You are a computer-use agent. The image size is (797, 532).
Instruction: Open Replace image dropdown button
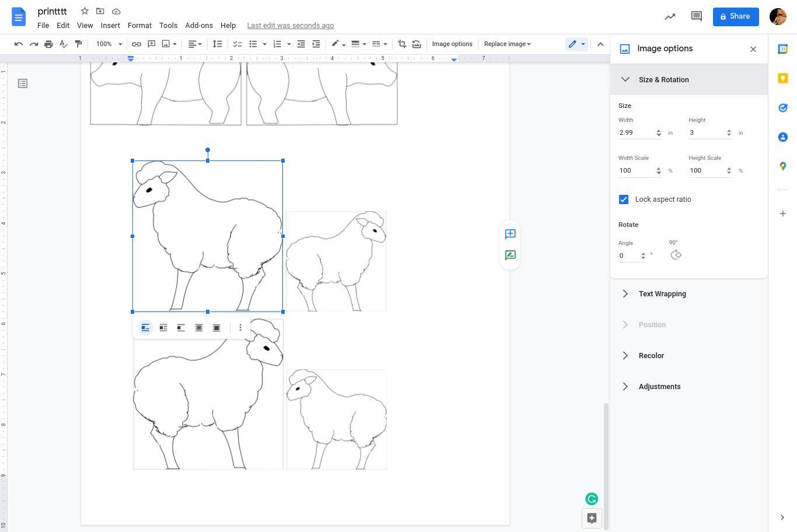click(508, 44)
